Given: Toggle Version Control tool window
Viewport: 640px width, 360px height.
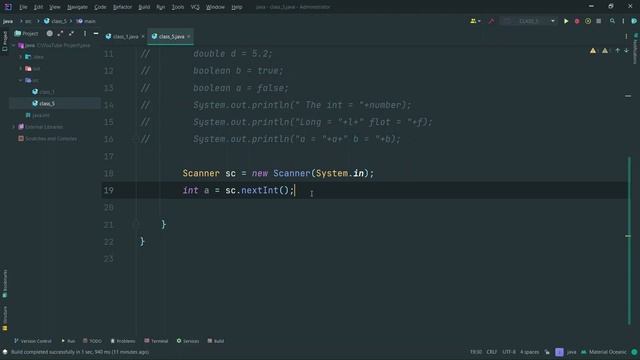Looking at the screenshot, I should point(33,341).
